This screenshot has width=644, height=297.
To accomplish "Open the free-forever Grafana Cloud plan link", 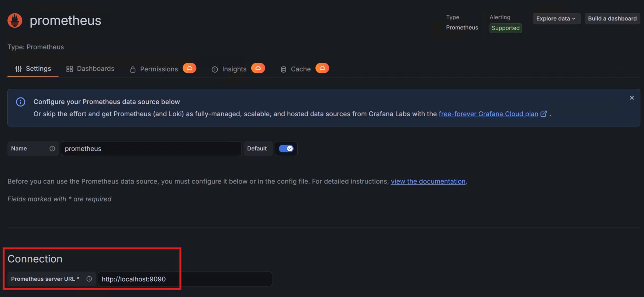I will click(x=488, y=114).
